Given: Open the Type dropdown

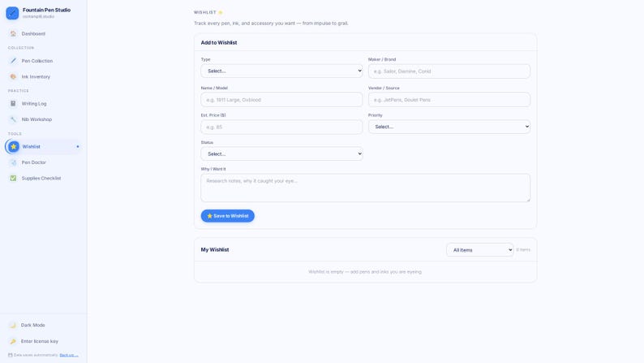Looking at the screenshot, I should (281, 71).
